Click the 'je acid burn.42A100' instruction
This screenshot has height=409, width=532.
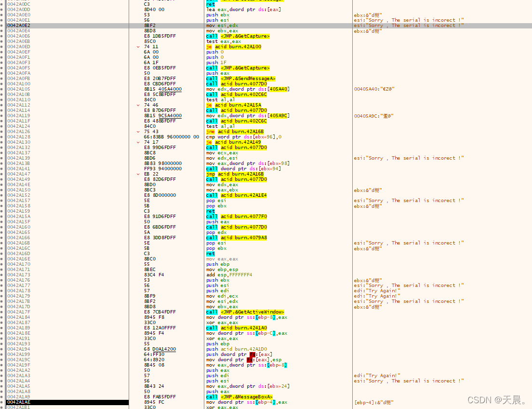(234, 46)
